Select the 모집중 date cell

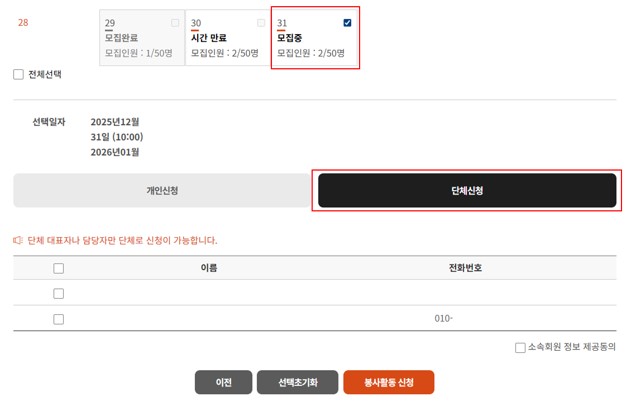point(313,38)
